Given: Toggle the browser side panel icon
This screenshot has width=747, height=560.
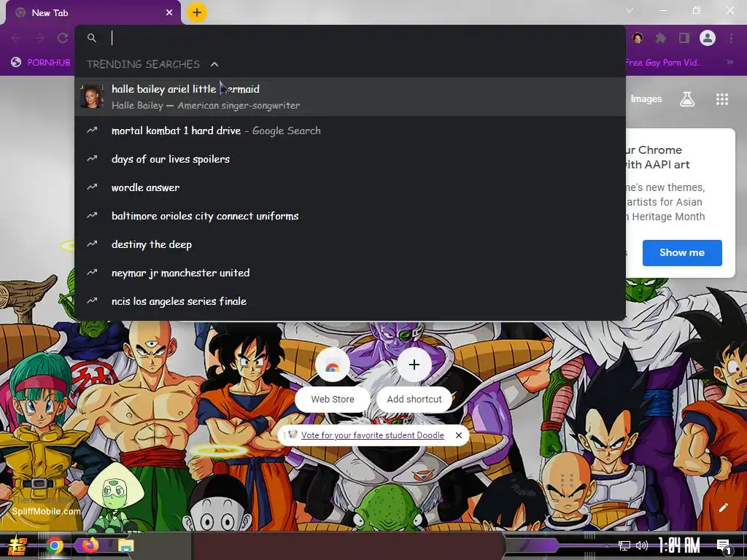Looking at the screenshot, I should (684, 38).
